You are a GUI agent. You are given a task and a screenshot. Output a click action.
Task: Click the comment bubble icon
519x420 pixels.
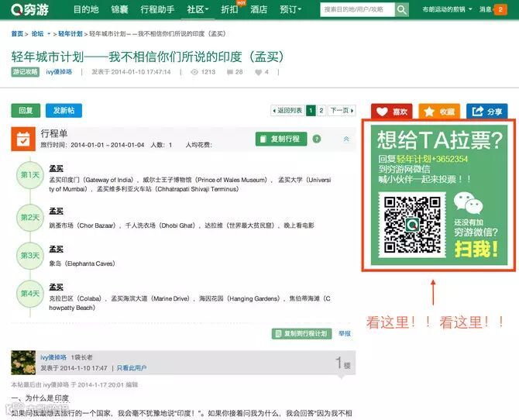pos(229,72)
